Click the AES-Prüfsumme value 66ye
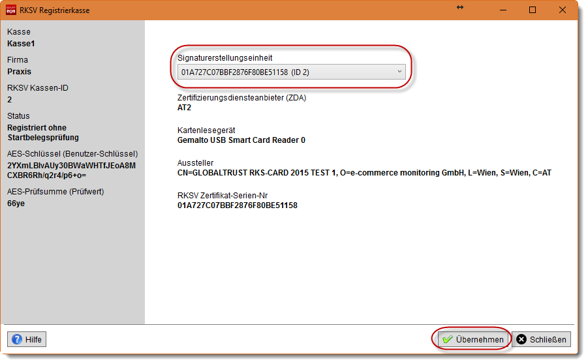Screen dimensions: 588x364 pos(16,204)
